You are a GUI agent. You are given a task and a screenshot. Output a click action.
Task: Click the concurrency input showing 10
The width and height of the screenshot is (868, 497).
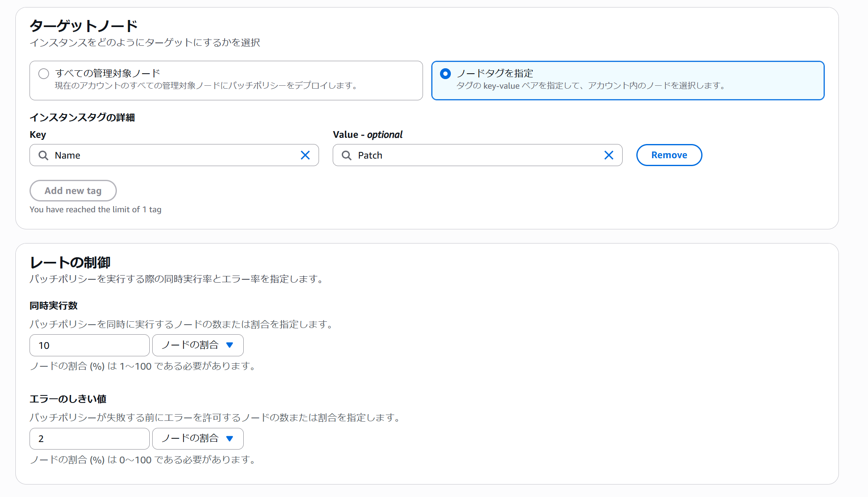(x=89, y=345)
